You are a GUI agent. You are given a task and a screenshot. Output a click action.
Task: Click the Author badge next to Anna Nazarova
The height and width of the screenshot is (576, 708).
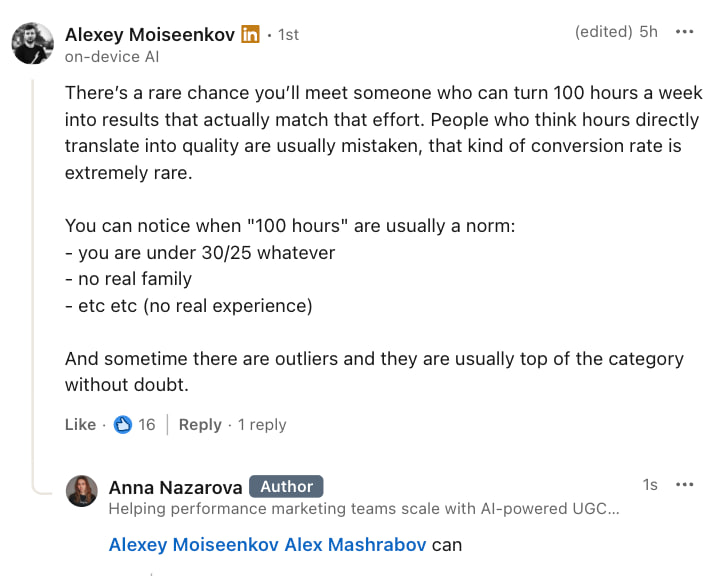coord(286,487)
